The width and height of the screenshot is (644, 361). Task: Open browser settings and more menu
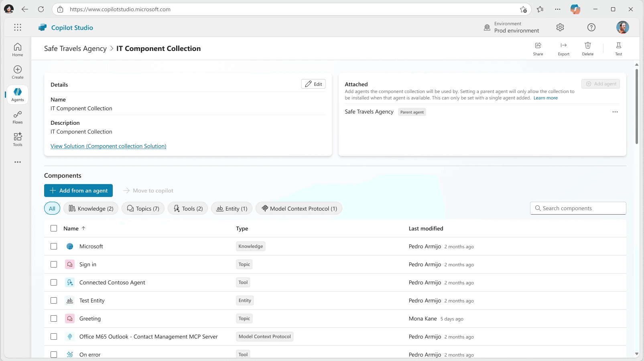click(x=558, y=9)
